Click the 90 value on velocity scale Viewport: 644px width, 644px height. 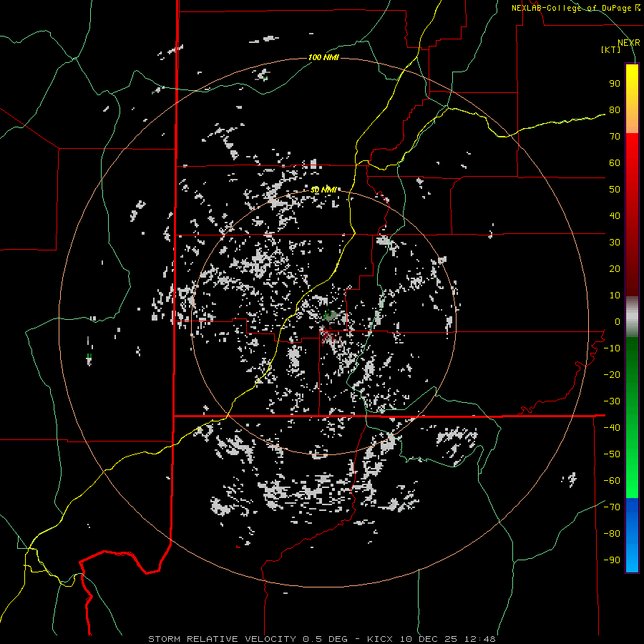615,84
